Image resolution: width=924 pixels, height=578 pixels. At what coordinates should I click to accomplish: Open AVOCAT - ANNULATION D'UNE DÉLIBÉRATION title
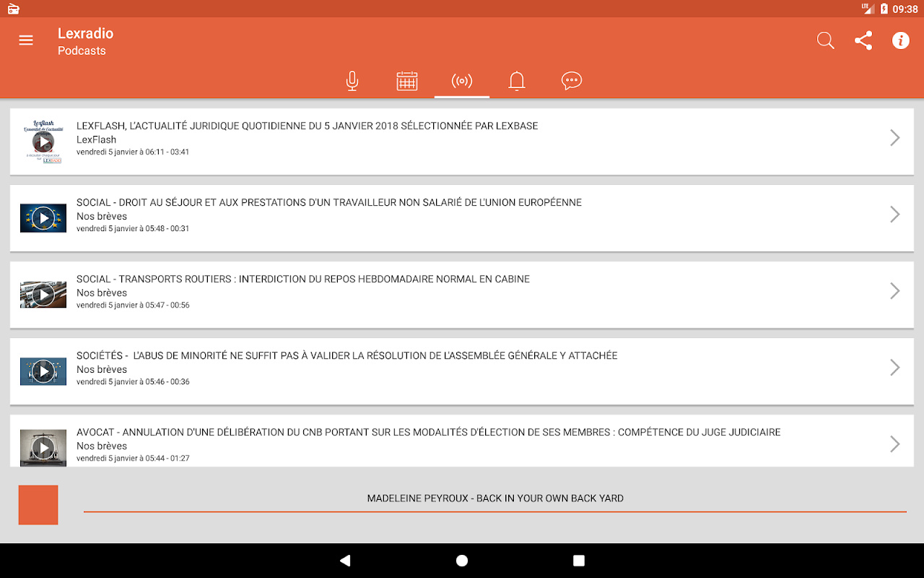point(429,432)
